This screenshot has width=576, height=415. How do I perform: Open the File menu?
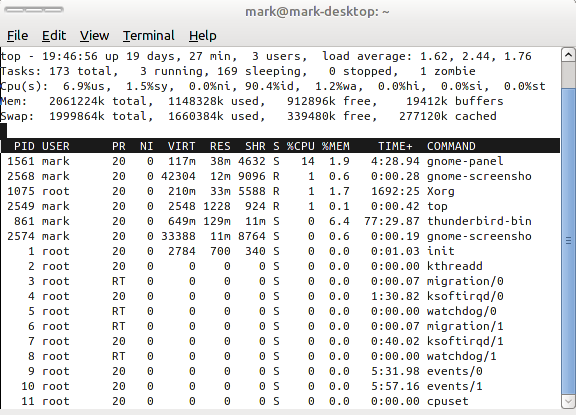pos(17,36)
